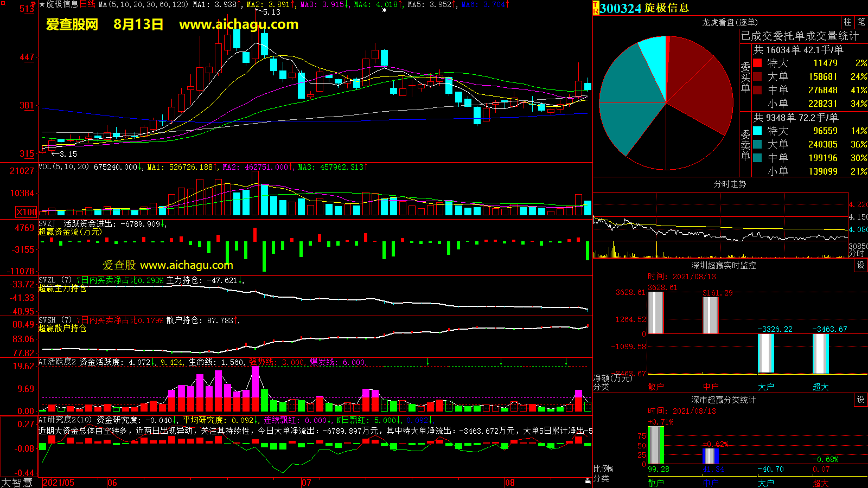This screenshot has height=488, width=868.
Task: Click the lock icon at bottom-right of timeline
Action: point(588,481)
